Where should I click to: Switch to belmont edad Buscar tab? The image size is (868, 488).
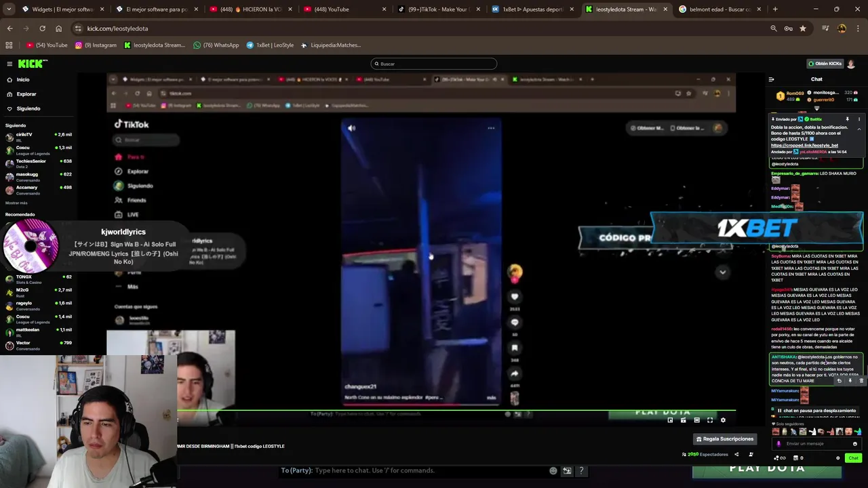[x=719, y=9]
